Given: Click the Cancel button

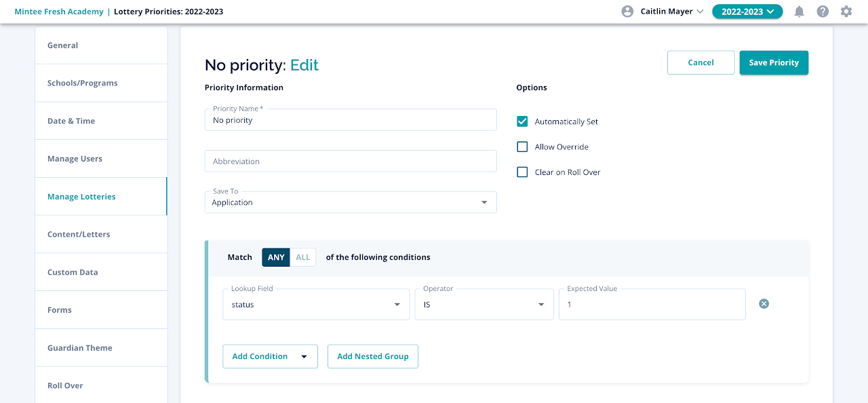Looking at the screenshot, I should click(701, 62).
